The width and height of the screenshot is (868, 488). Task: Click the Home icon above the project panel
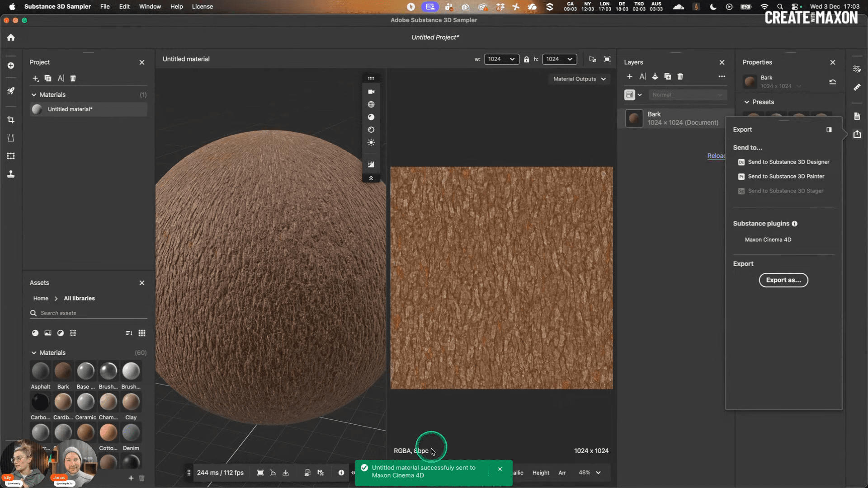click(x=10, y=38)
